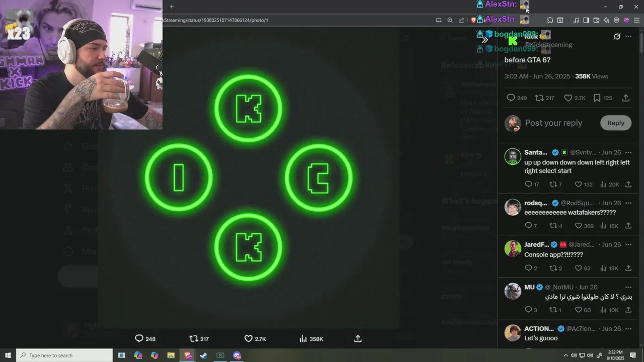
Task: Share MU's Arabic comment
Action: (x=628, y=310)
